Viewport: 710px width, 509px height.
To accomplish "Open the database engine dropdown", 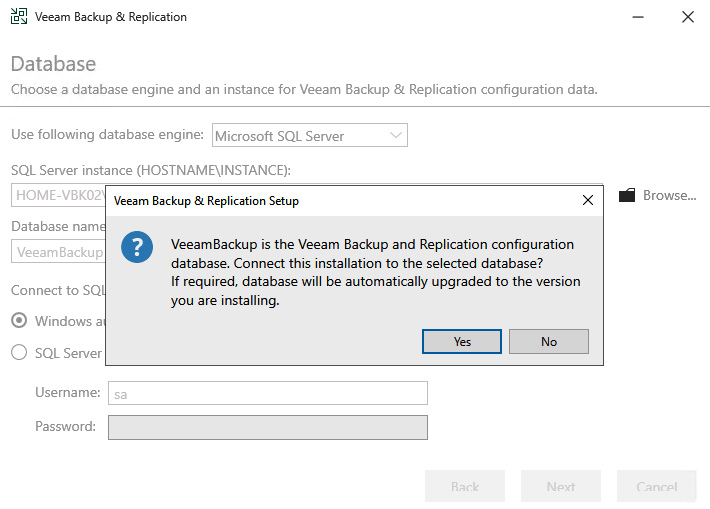I will coord(310,135).
